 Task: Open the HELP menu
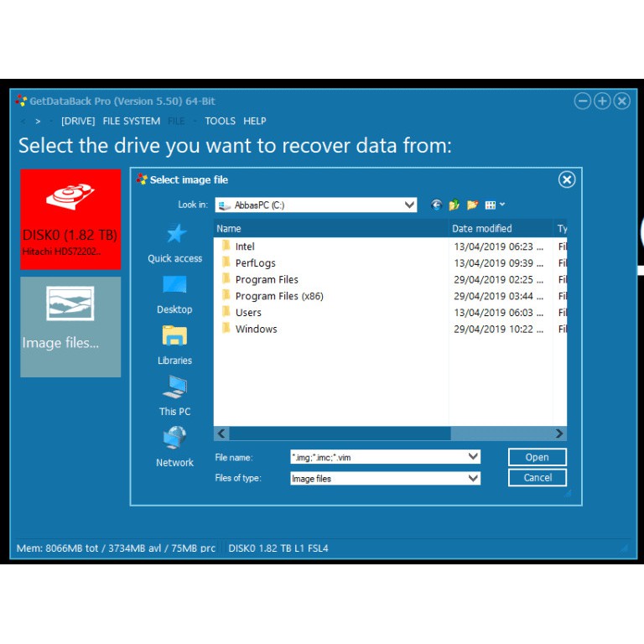click(254, 121)
